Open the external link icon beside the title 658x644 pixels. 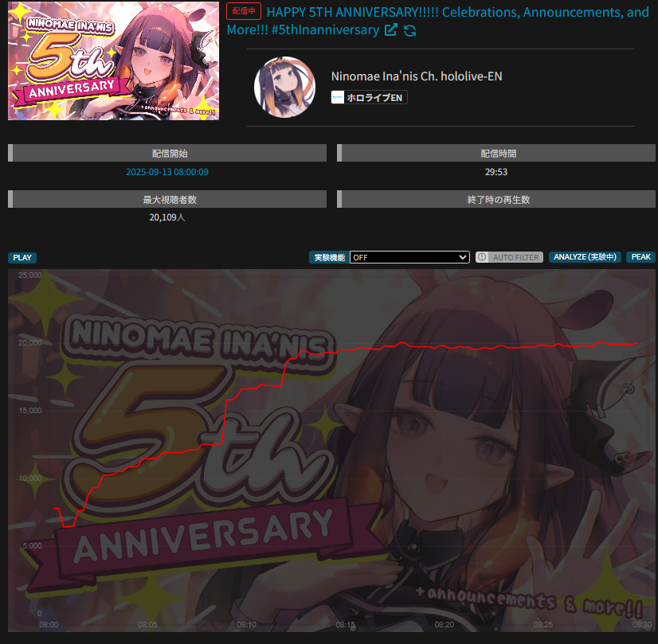coord(390,29)
